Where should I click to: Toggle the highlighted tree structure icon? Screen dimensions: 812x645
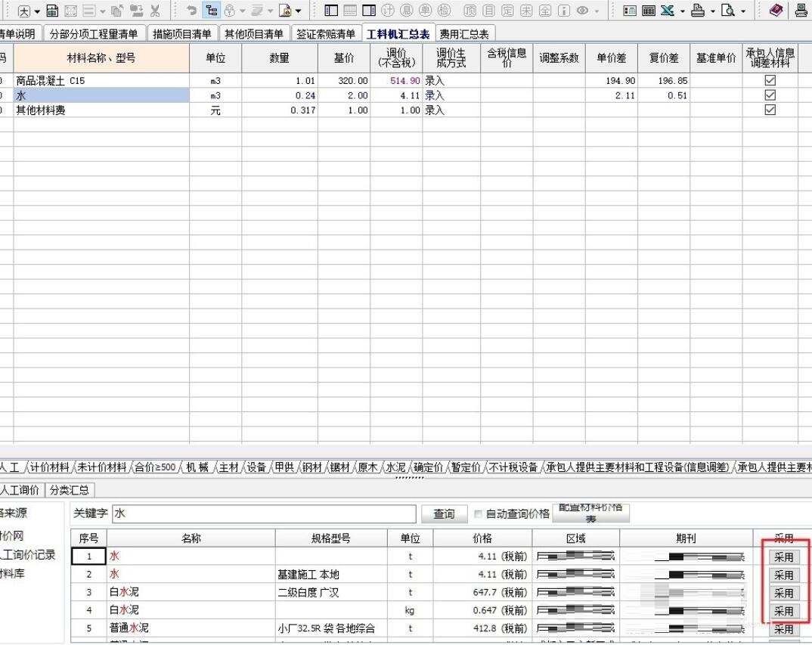[211, 11]
